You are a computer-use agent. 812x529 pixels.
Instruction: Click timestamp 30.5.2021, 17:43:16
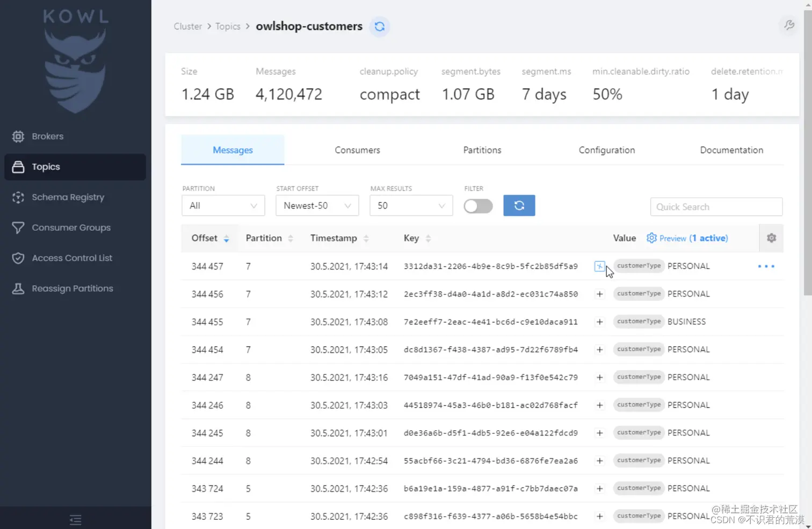click(x=349, y=378)
